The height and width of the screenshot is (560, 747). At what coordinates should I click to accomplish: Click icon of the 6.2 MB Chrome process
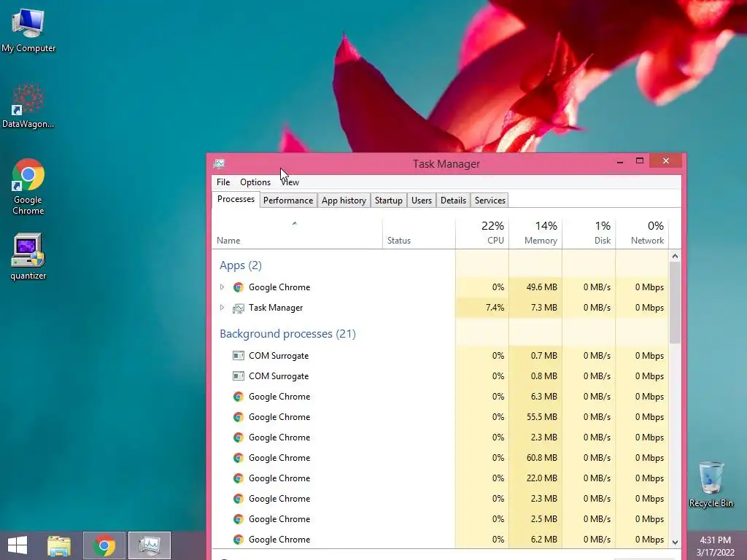(239, 540)
